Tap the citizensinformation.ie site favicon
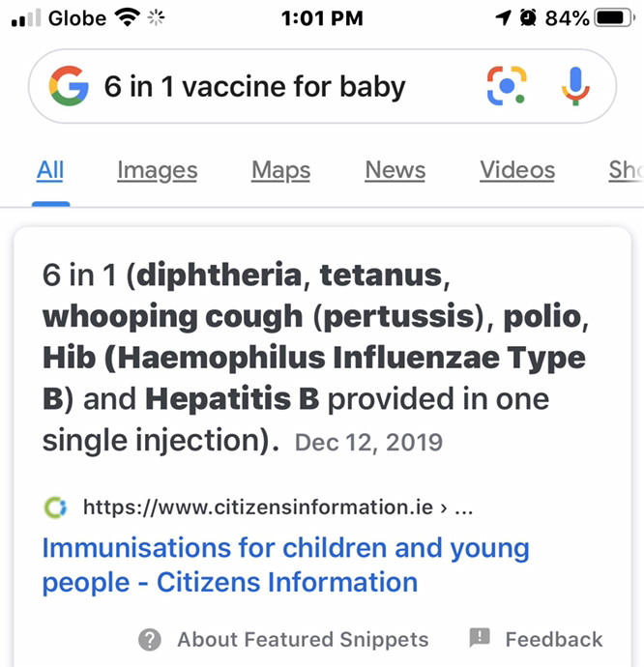This screenshot has width=644, height=667. coord(56,507)
